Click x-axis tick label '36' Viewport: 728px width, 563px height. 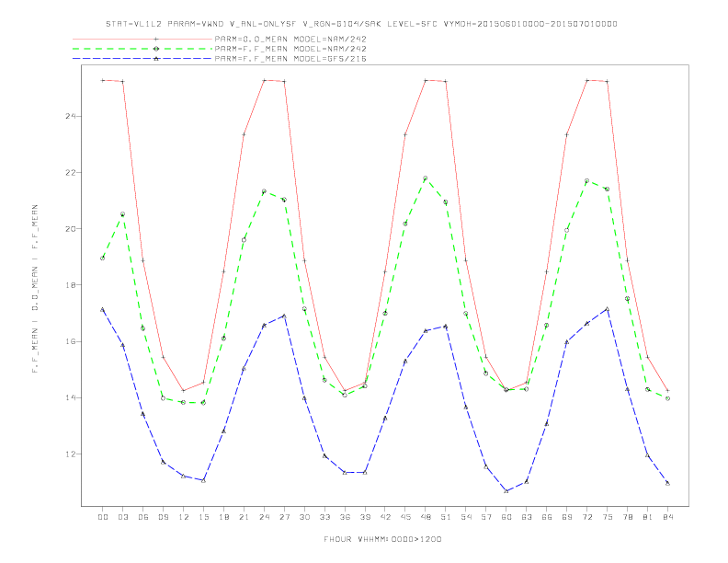[345, 517]
